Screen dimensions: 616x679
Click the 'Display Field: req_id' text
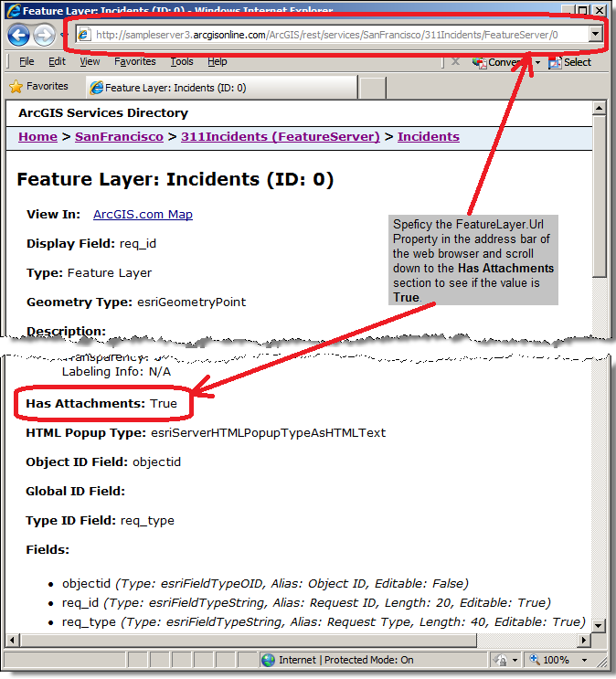[x=91, y=244]
